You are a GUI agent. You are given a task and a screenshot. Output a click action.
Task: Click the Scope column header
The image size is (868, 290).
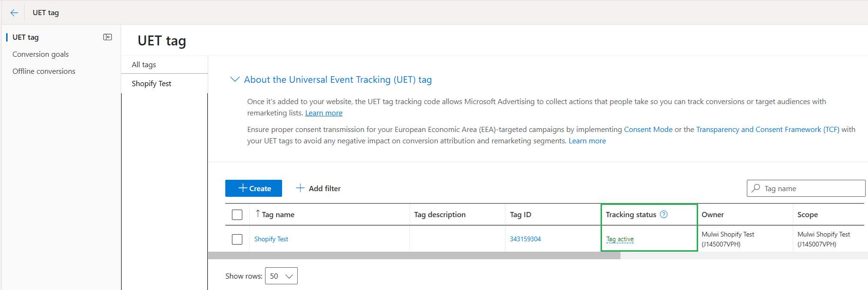click(807, 214)
